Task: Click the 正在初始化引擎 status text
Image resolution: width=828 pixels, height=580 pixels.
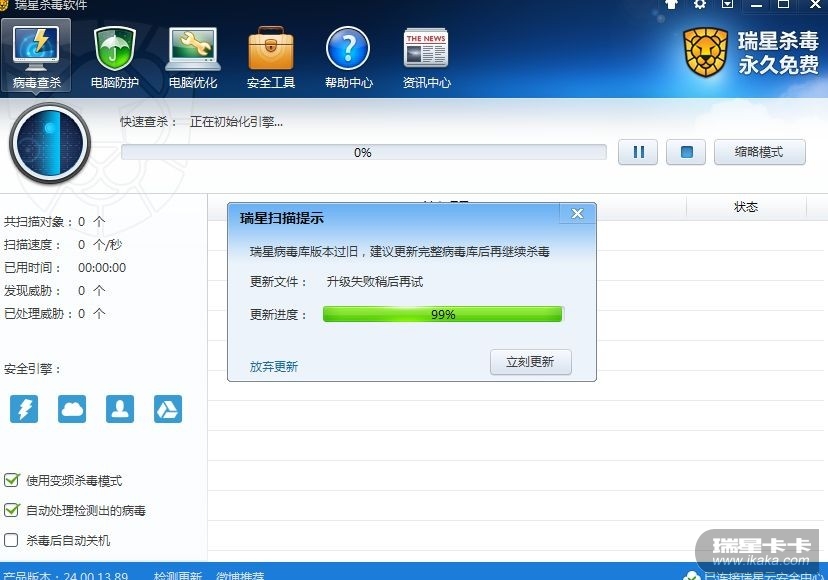Action: pos(236,122)
